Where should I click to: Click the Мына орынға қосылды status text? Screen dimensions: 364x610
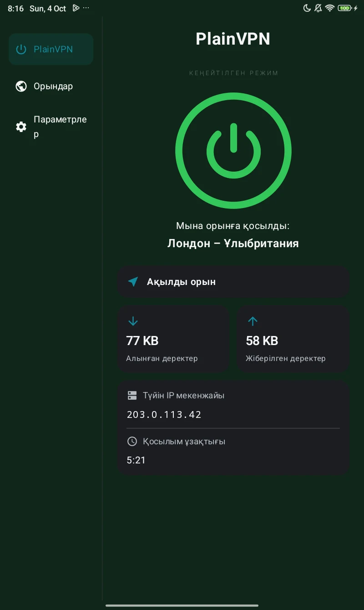233,226
